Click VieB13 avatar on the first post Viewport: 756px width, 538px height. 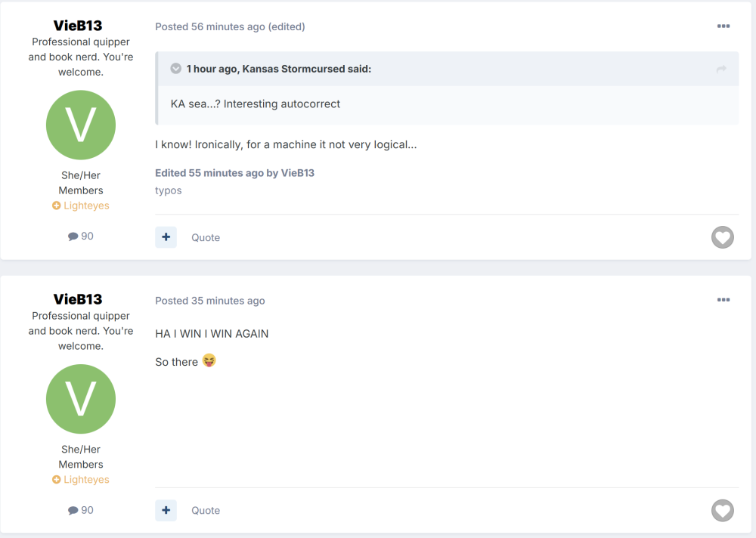point(81,125)
